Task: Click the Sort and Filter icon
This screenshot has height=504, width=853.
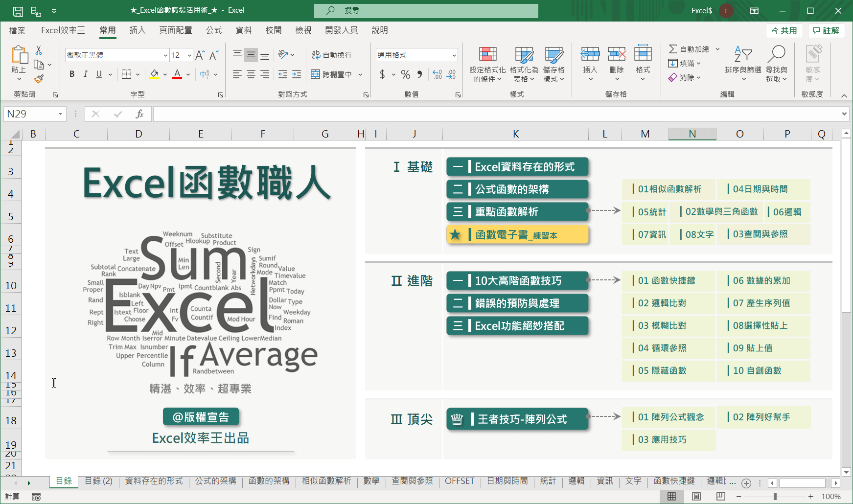Action: pyautogui.click(x=742, y=54)
